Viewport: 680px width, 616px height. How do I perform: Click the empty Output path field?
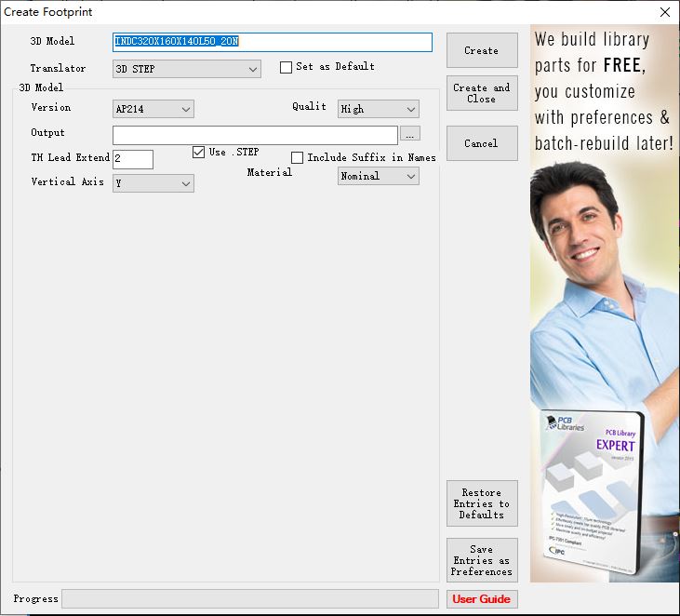[x=255, y=135]
